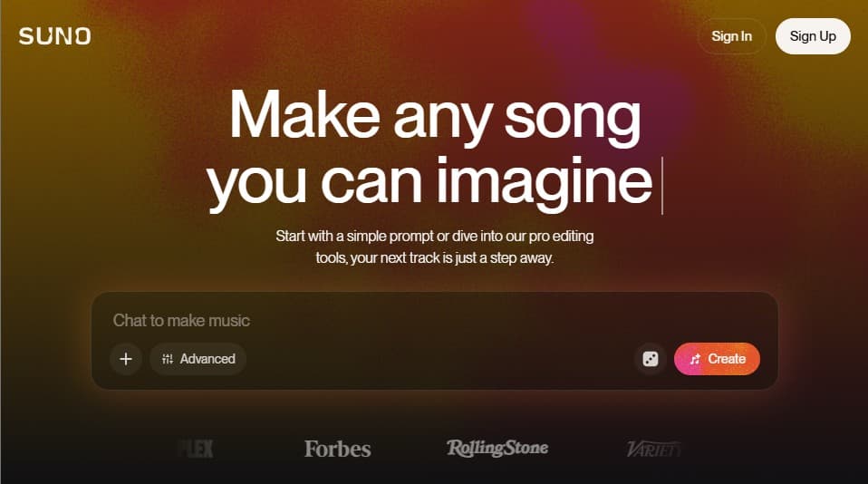Viewport: 868px width, 484px height.
Task: Focus the 'Chat to make music' field
Action: 435,320
